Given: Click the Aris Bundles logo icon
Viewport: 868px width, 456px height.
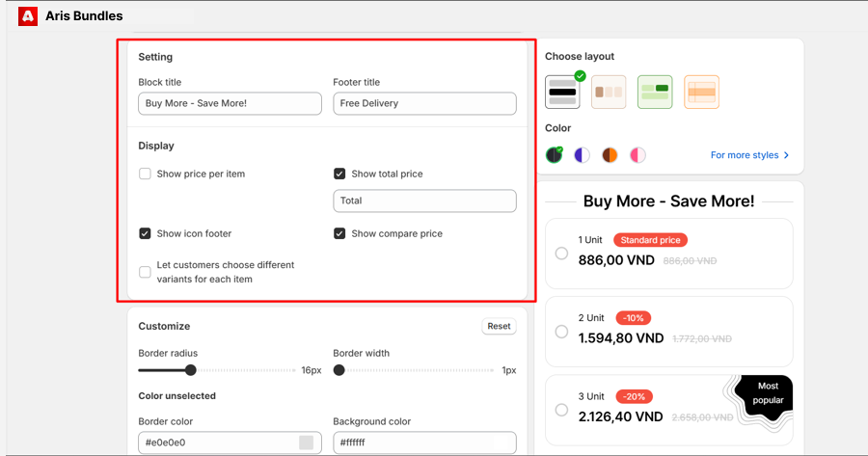Looking at the screenshot, I should point(28,16).
